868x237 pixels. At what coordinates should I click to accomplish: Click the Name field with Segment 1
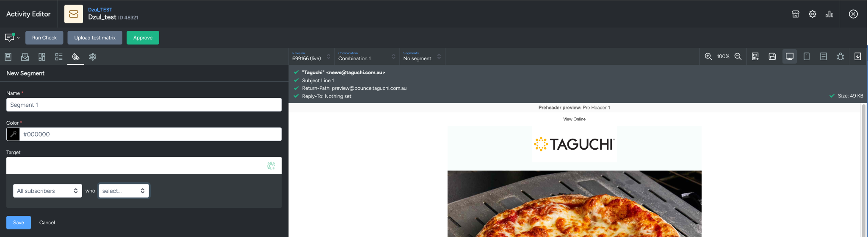pyautogui.click(x=144, y=105)
